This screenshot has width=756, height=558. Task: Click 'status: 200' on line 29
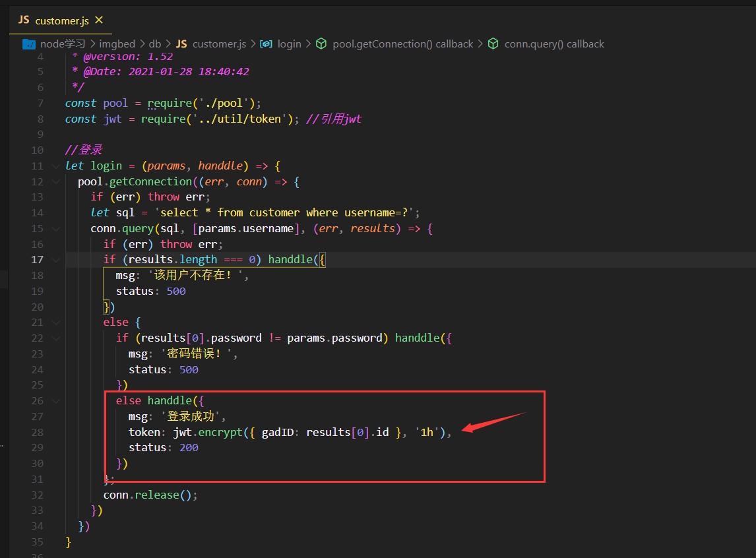click(x=164, y=448)
